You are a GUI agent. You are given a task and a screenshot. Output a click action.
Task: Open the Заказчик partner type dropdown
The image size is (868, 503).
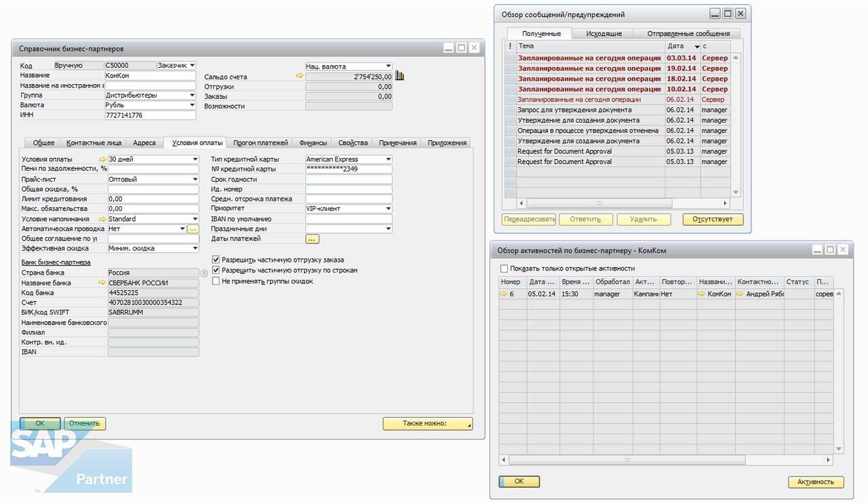193,66
